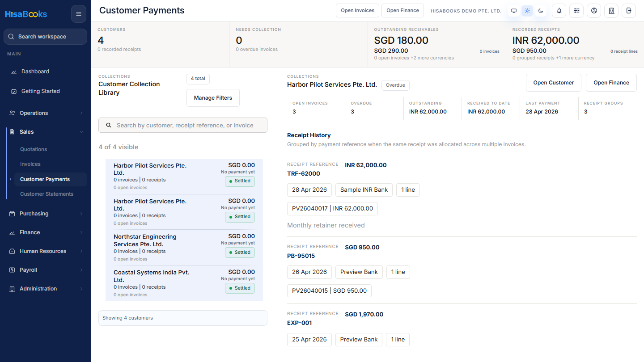Viewport: 644px width, 362px height.
Task: Click the Open Customer button
Action: tap(554, 83)
